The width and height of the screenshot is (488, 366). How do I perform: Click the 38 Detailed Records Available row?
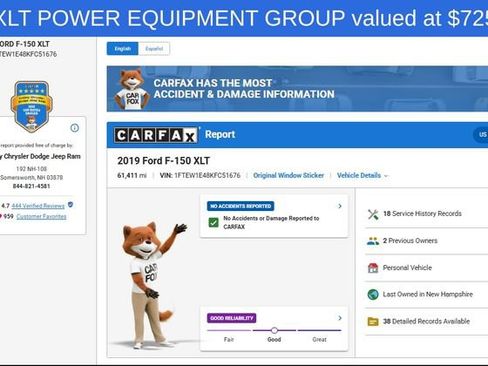(427, 321)
